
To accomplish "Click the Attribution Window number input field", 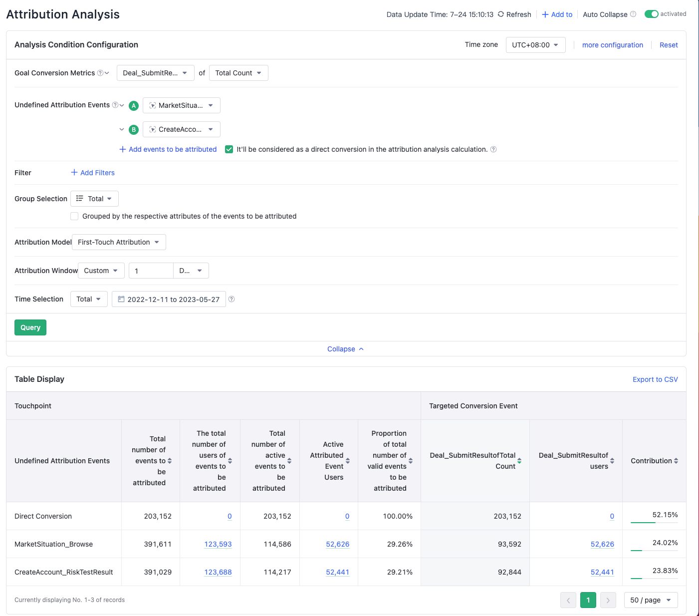I will coord(151,271).
